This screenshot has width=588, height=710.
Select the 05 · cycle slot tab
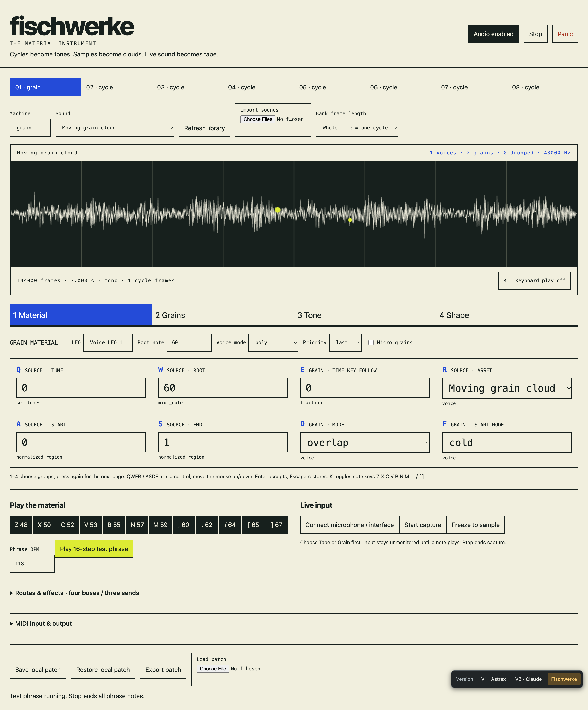click(x=330, y=87)
